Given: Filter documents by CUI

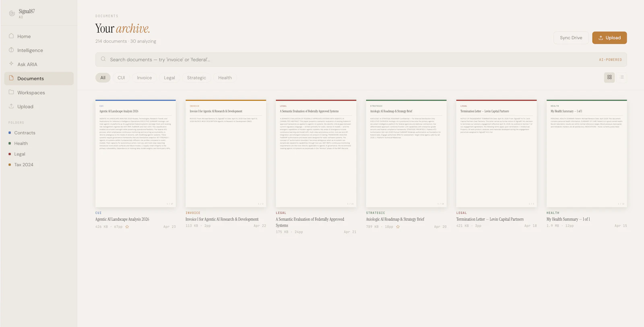Looking at the screenshot, I should point(121,78).
